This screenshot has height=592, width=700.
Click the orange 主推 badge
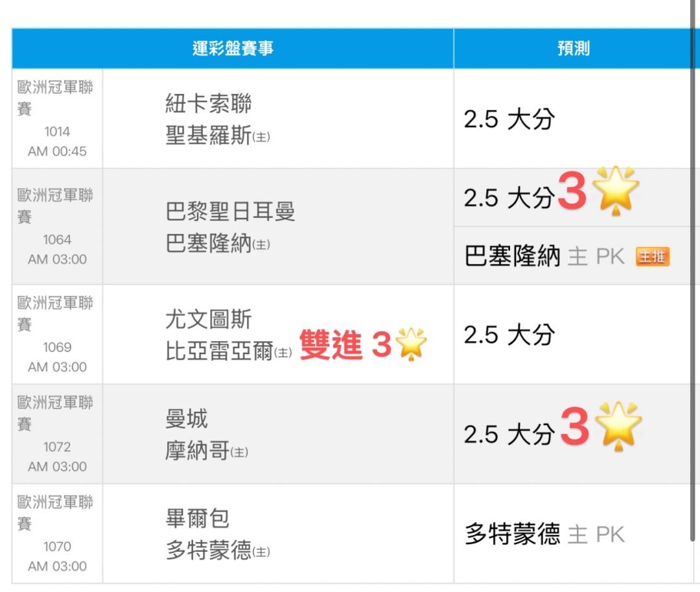(x=652, y=257)
